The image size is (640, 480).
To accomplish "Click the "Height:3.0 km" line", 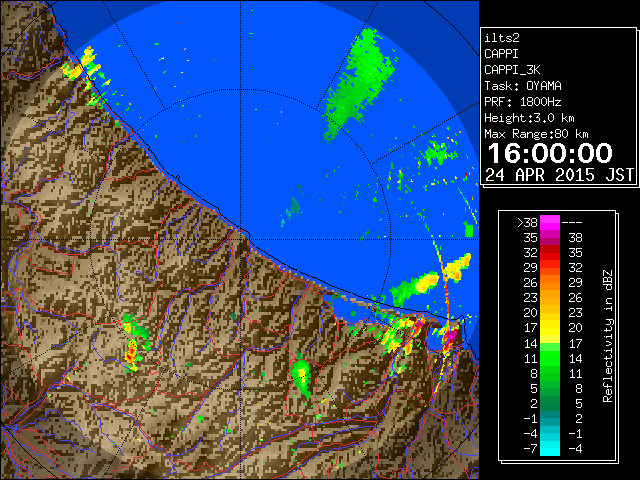I will click(x=529, y=118).
